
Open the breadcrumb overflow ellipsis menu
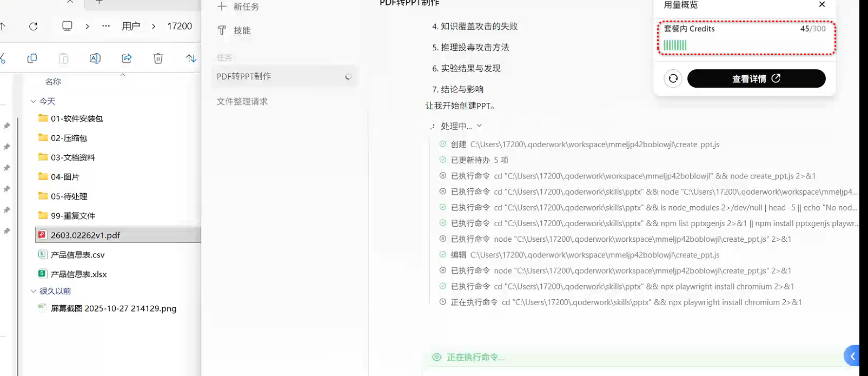click(x=106, y=26)
